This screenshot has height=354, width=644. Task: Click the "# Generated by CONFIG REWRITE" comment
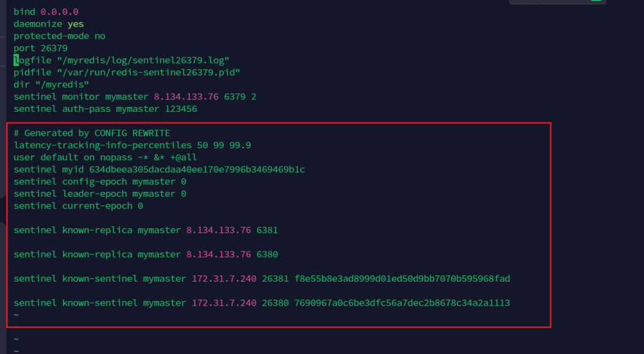point(92,133)
